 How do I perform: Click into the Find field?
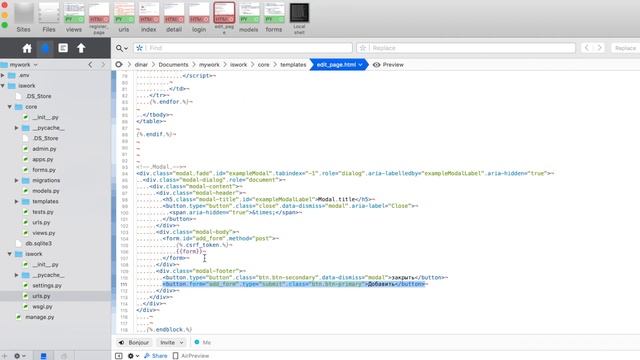(x=243, y=48)
